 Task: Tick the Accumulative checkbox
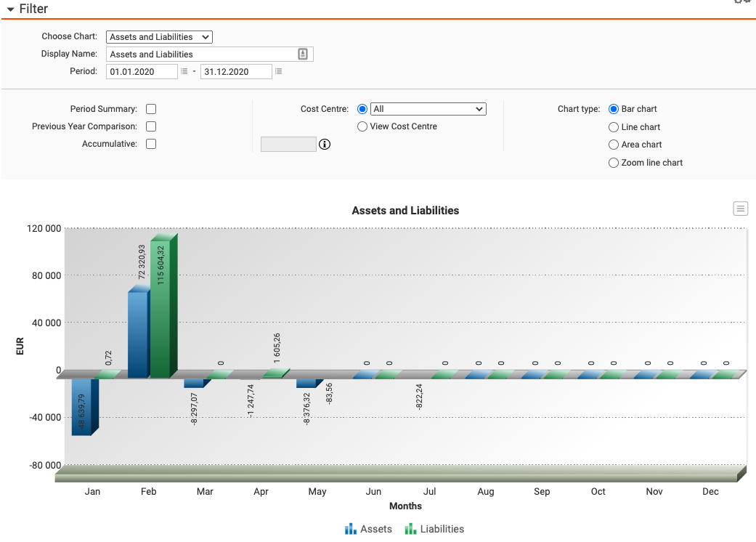pyautogui.click(x=151, y=144)
